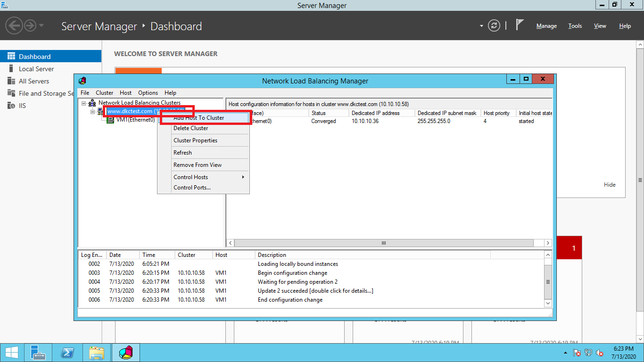Click the Network Load Balancing Manager title icon
This screenshot has width=644, height=362.
click(x=83, y=81)
